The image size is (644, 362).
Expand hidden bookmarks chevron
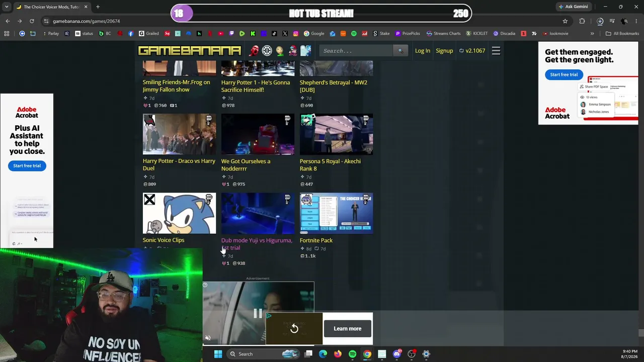592,34
